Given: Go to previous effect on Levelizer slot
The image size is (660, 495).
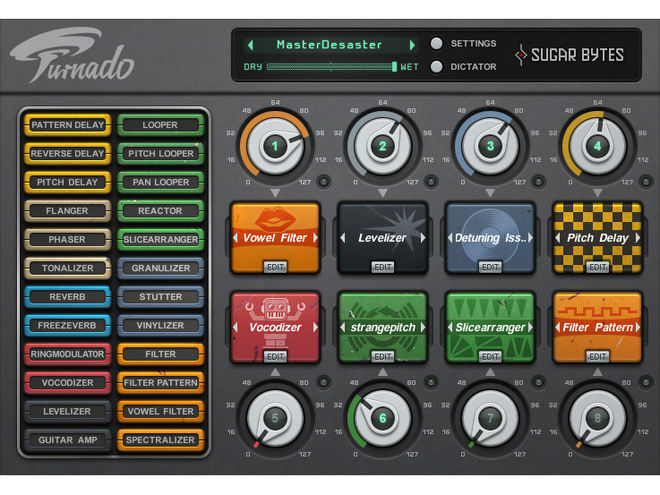Looking at the screenshot, I should click(343, 238).
